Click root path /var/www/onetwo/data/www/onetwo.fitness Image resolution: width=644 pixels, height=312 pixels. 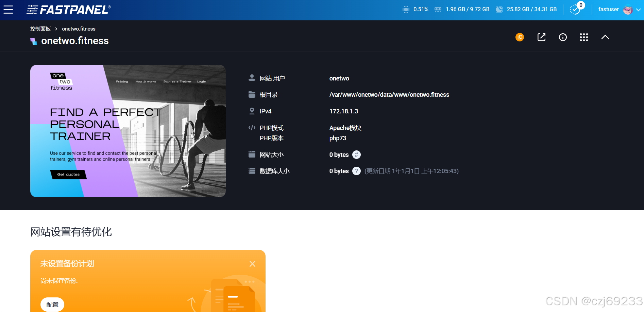[x=389, y=95]
